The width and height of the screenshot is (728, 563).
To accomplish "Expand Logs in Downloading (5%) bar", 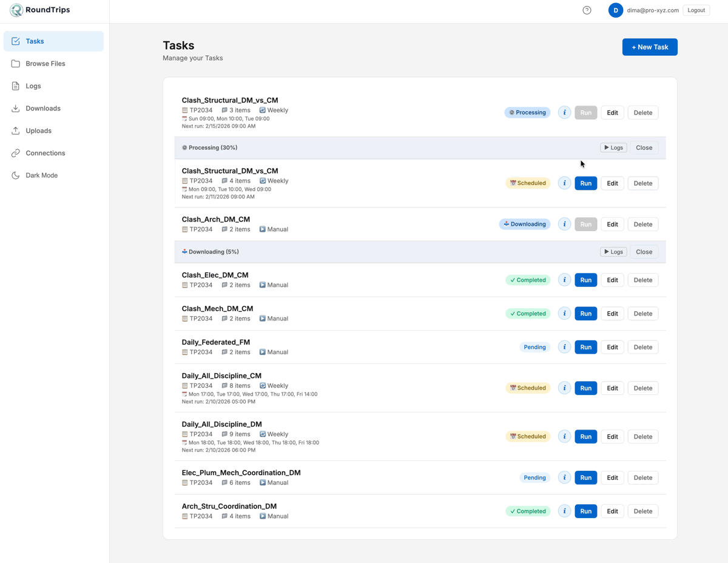I will pos(613,252).
